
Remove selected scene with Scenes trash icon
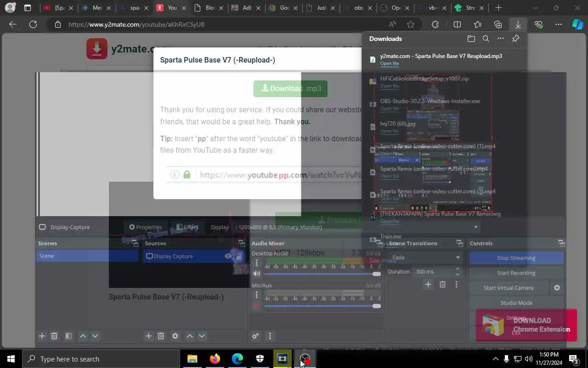click(54, 336)
